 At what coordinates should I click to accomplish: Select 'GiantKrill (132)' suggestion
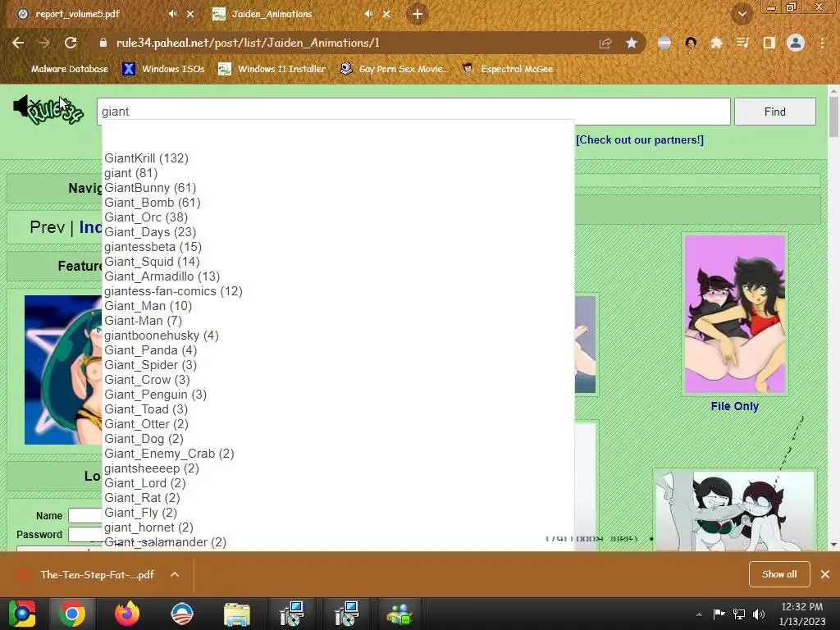(x=146, y=158)
